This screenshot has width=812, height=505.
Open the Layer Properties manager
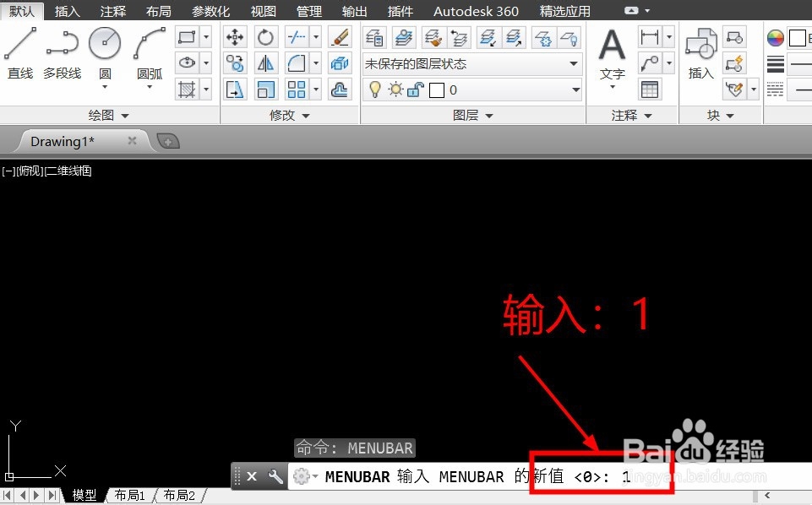374,37
